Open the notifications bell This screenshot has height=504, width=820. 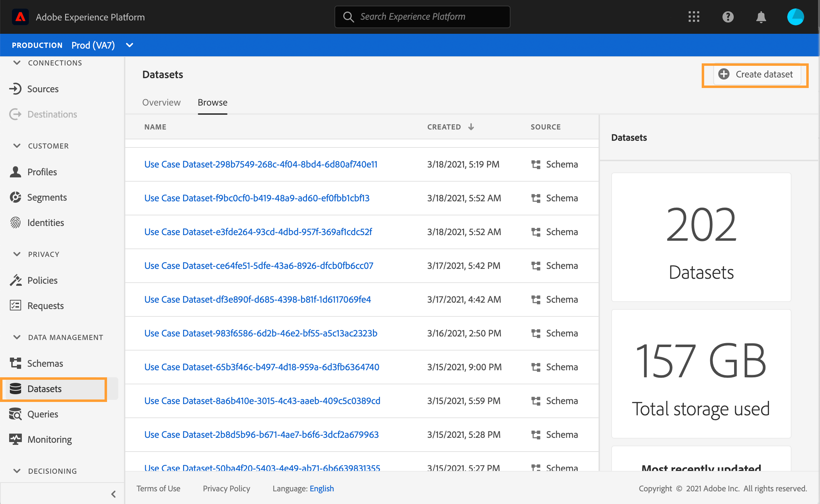tap(761, 17)
